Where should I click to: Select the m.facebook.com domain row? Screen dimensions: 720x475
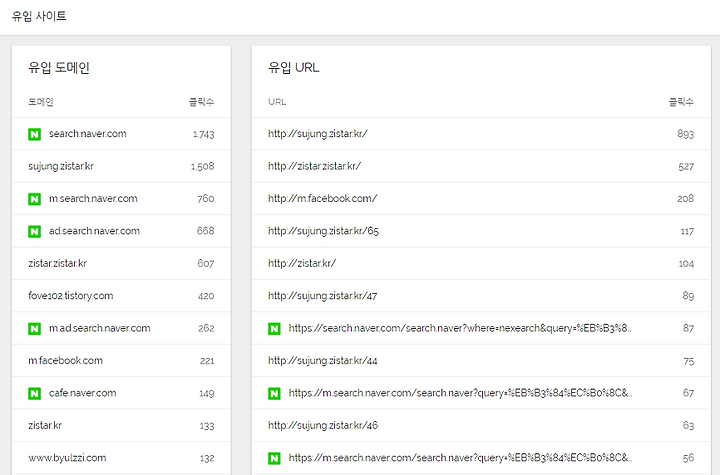click(x=121, y=361)
